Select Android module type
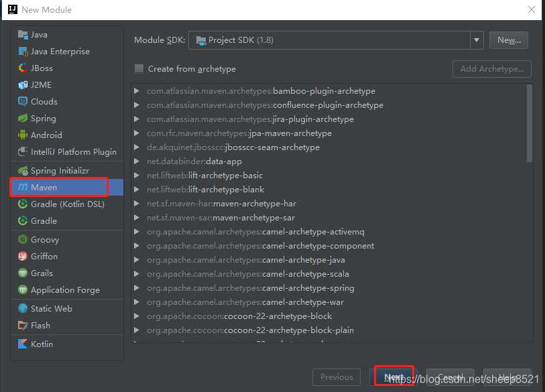 67,135
